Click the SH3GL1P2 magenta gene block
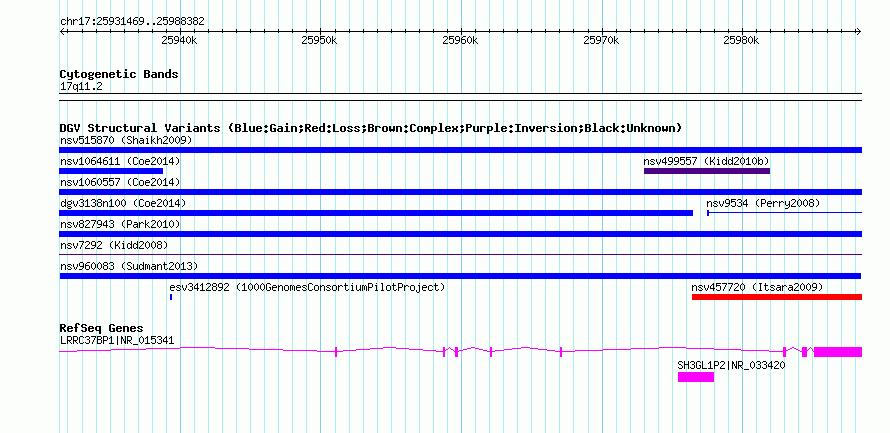This screenshot has width=890, height=433. (696, 377)
